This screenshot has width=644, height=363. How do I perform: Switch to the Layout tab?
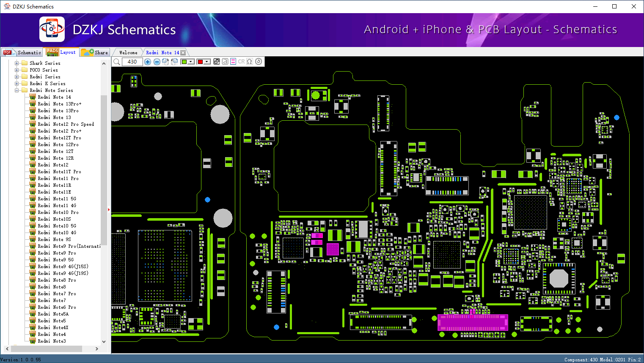point(61,52)
